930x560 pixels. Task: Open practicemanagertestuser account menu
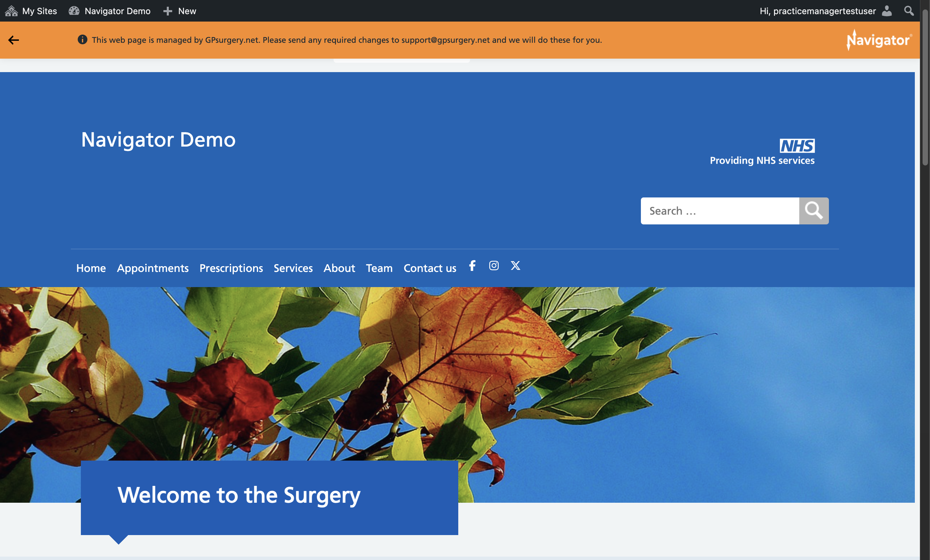(x=826, y=11)
